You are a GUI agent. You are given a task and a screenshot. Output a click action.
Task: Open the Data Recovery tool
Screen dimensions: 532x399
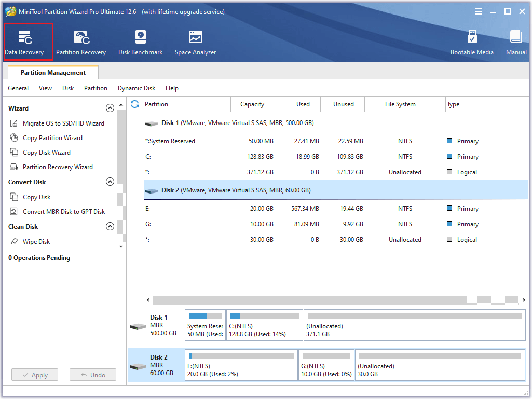click(25, 42)
